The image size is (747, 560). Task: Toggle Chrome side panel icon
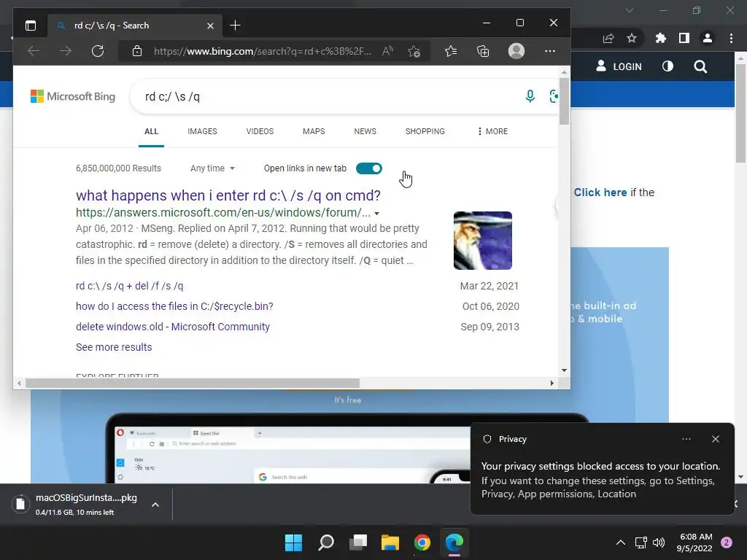click(x=684, y=38)
